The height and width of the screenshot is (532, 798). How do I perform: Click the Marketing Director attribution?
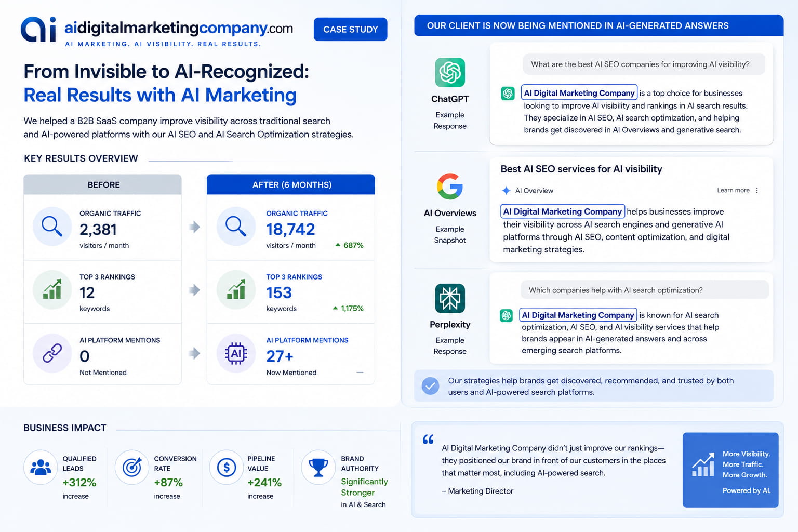coord(477,491)
